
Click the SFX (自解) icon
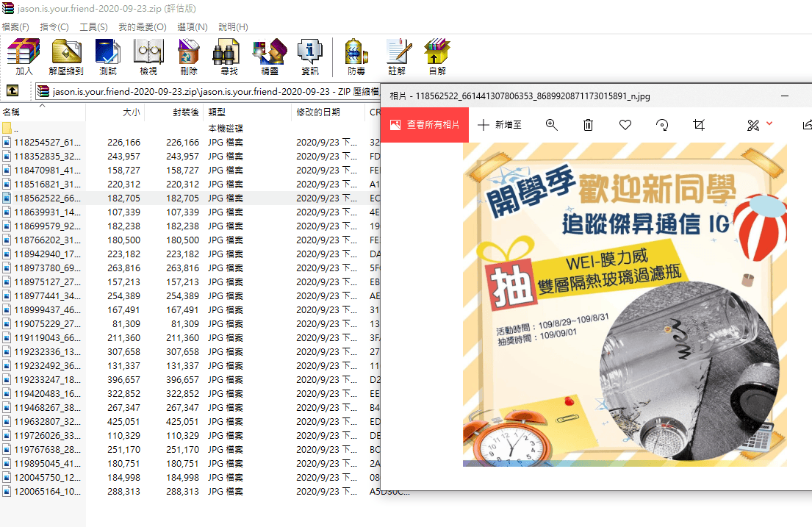[437, 57]
